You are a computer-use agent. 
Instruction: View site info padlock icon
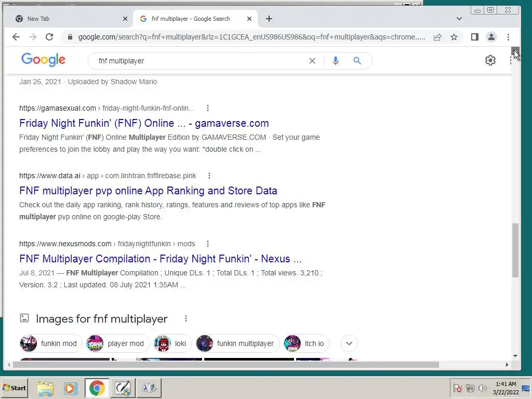click(x=70, y=37)
